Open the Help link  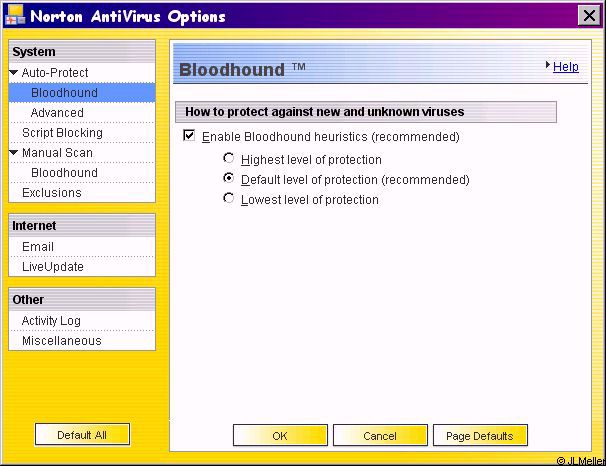pyautogui.click(x=566, y=67)
